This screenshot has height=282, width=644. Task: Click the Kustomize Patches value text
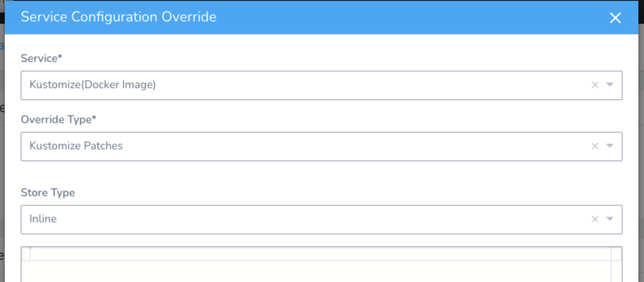[76, 146]
